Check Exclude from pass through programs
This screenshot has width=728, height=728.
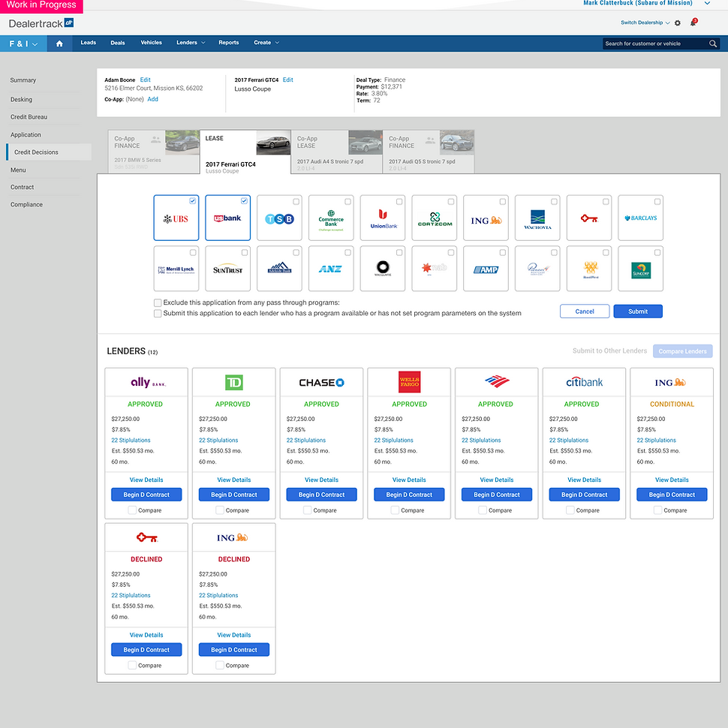click(158, 302)
